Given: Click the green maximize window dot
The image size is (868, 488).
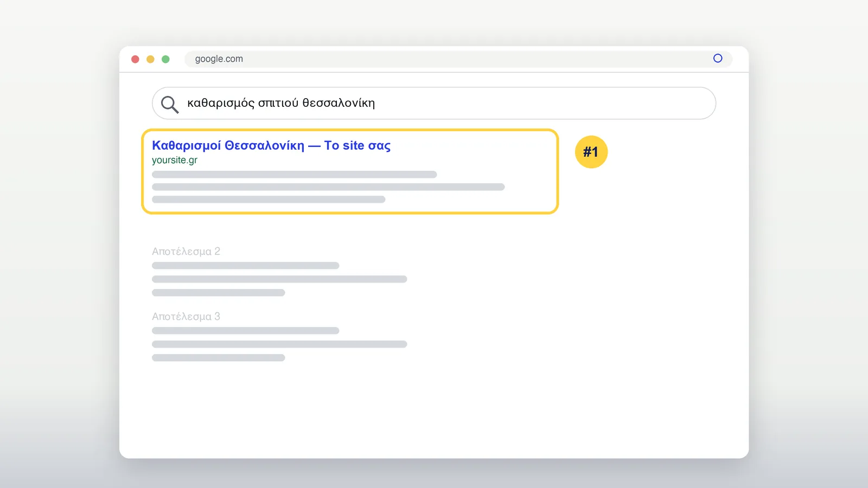Looking at the screenshot, I should coord(165,59).
